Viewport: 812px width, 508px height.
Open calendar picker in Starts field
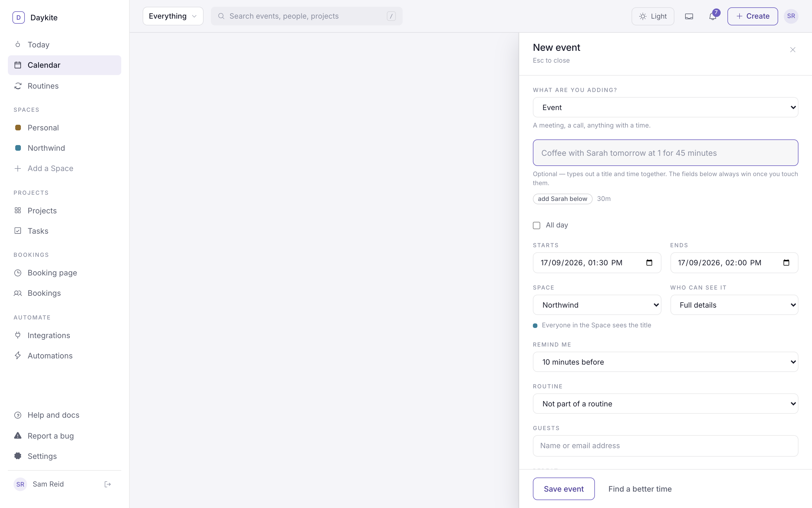coord(649,262)
